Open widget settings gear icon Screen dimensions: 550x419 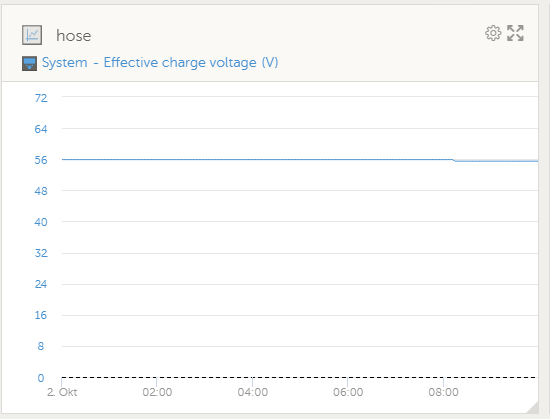coord(493,33)
